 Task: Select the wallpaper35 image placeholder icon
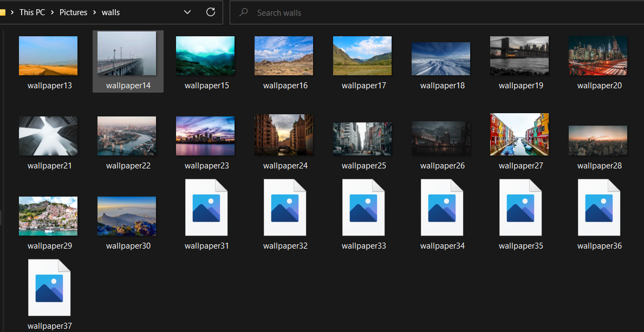521,207
